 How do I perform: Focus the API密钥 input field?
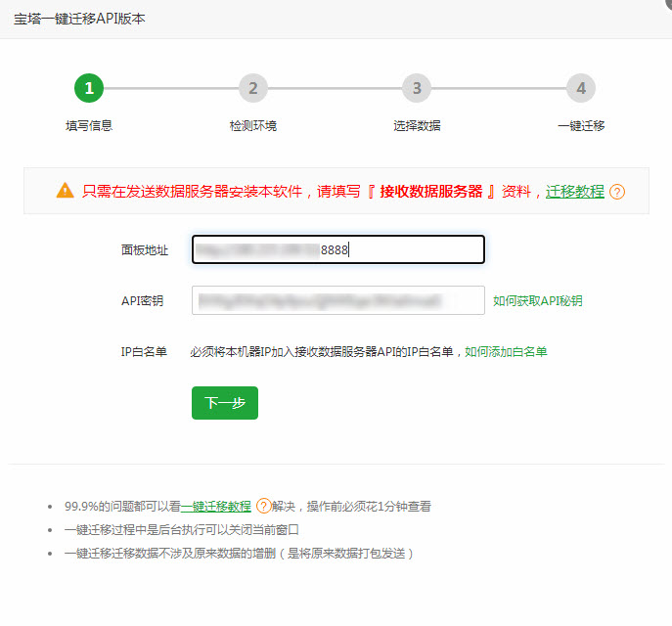click(x=337, y=300)
